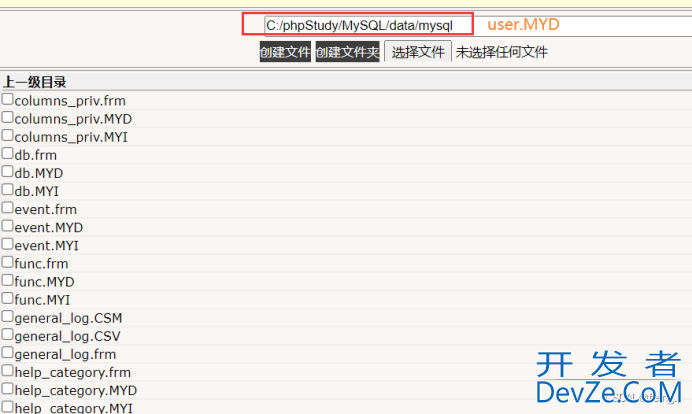Screen dimensions: 692x414
Task: Open file general_log.frm
Action: tap(65, 354)
